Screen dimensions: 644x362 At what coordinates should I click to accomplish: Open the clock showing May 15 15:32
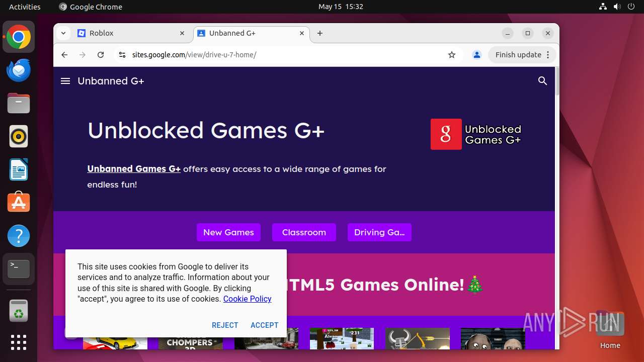coord(341,7)
